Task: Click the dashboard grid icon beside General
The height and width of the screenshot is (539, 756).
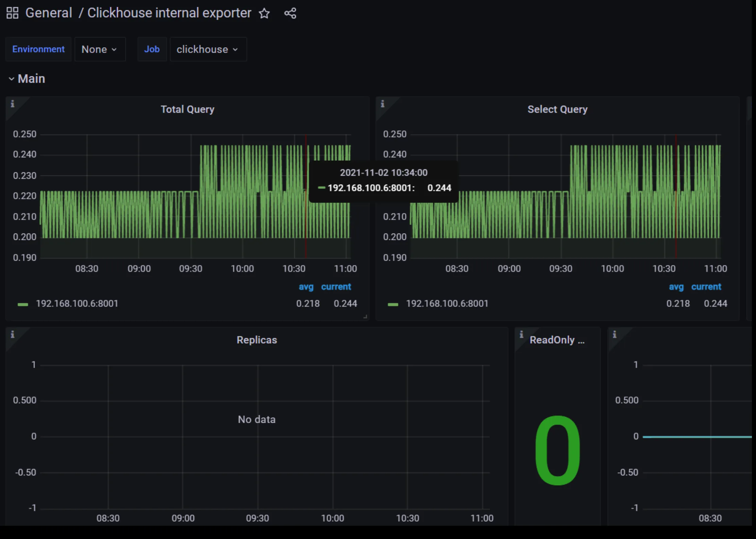Action: click(12, 13)
